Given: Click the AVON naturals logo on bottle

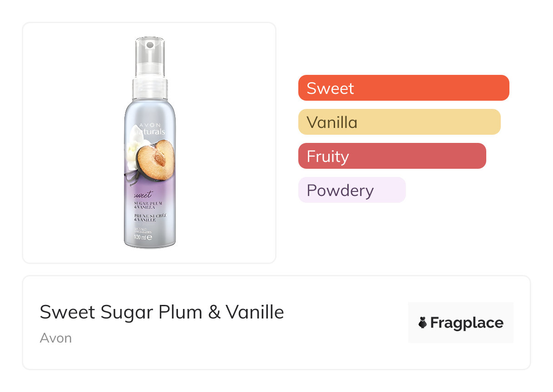Looking at the screenshot, I should tap(151, 129).
